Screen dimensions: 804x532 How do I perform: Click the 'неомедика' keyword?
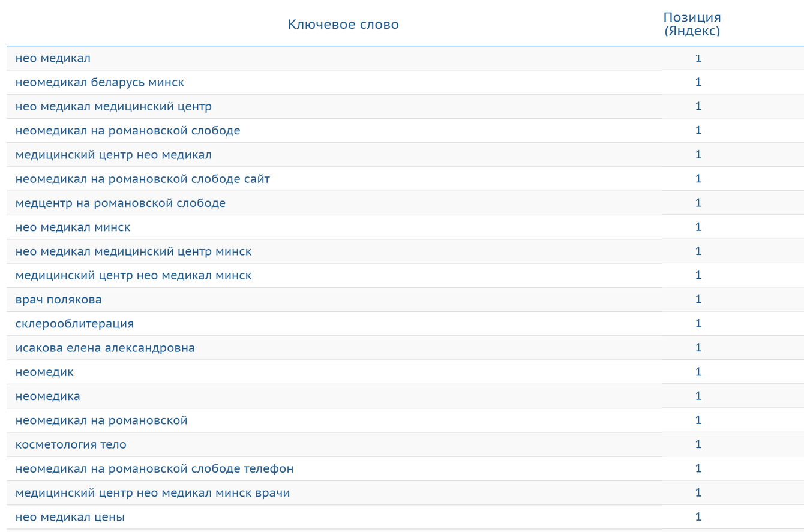pyautogui.click(x=48, y=396)
